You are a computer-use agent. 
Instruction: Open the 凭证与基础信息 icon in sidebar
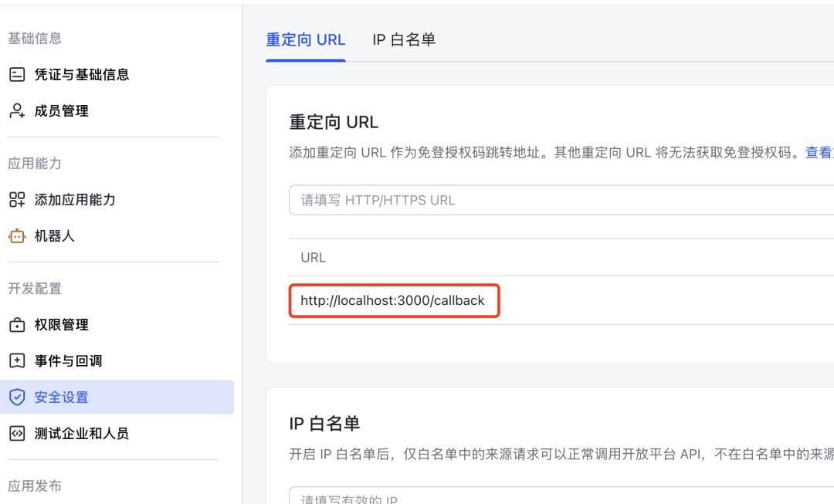point(16,74)
